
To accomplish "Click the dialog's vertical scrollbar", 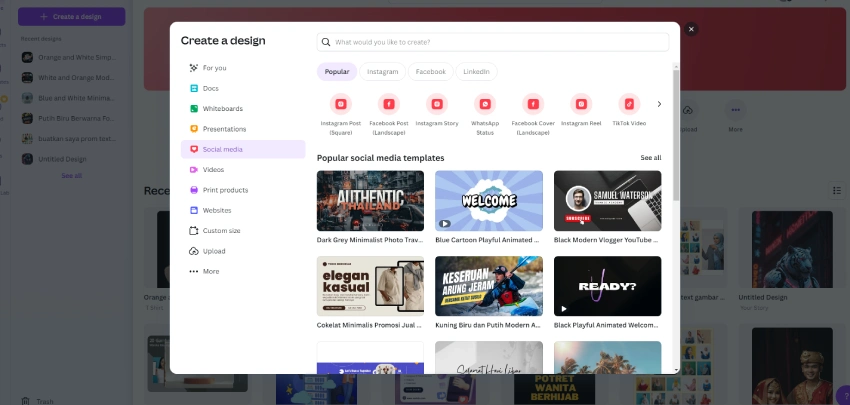I will [676, 134].
